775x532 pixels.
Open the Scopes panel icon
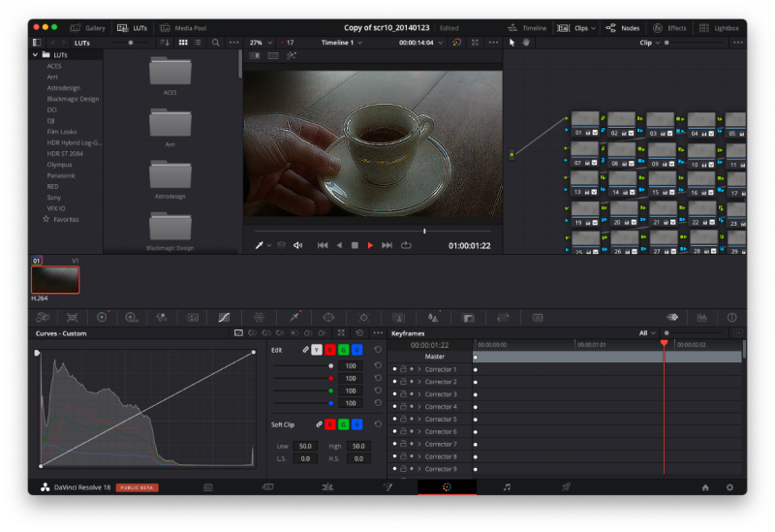coord(703,317)
